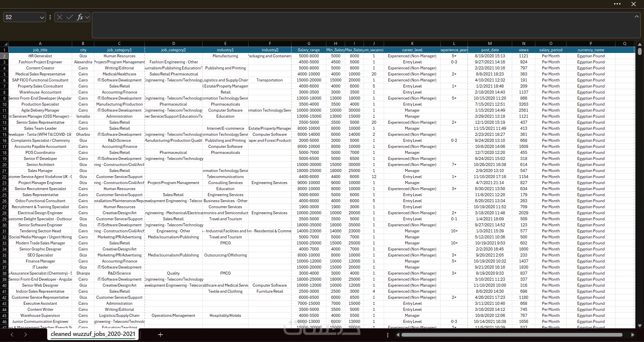Click the currency_name header cell
Viewport: 644px width, 342px height.
click(591, 50)
